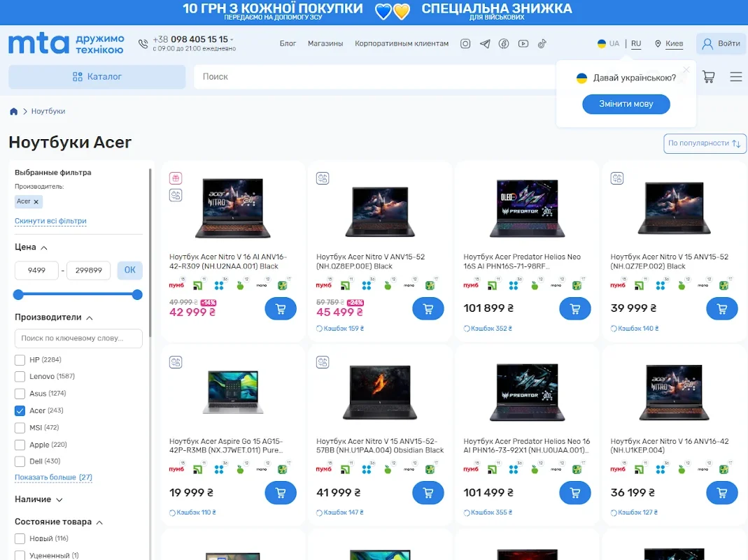Open the Магазины page

click(x=325, y=44)
